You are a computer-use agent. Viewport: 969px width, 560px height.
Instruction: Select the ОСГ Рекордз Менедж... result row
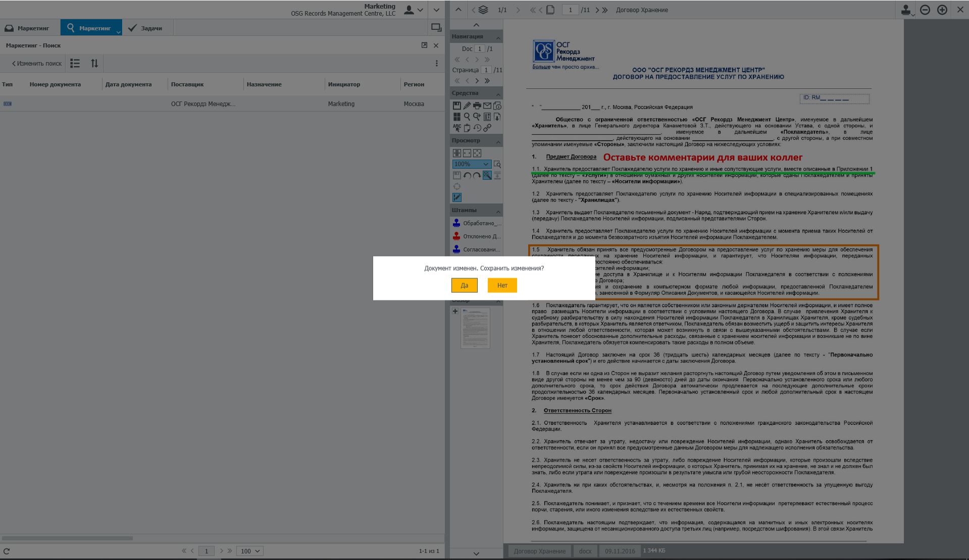tap(222, 104)
